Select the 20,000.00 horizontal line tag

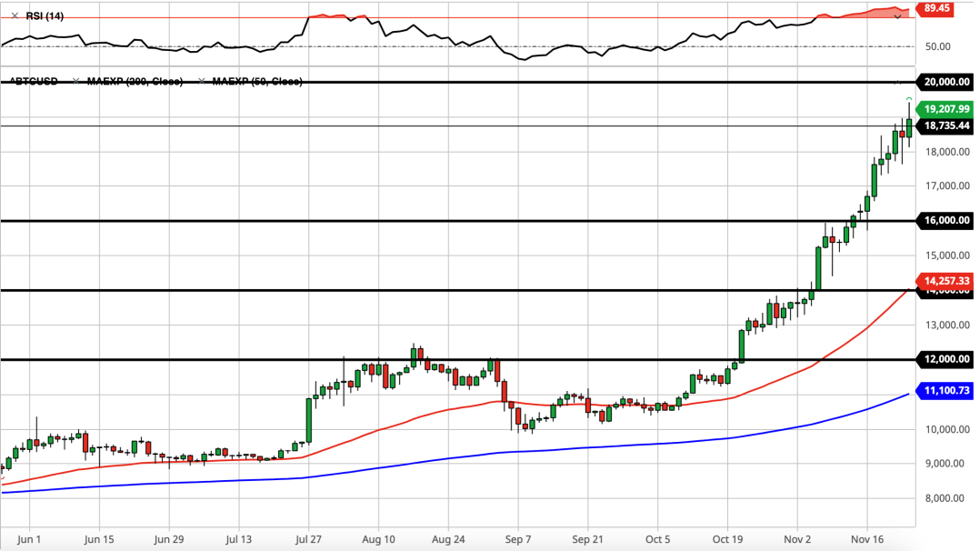tap(945, 82)
